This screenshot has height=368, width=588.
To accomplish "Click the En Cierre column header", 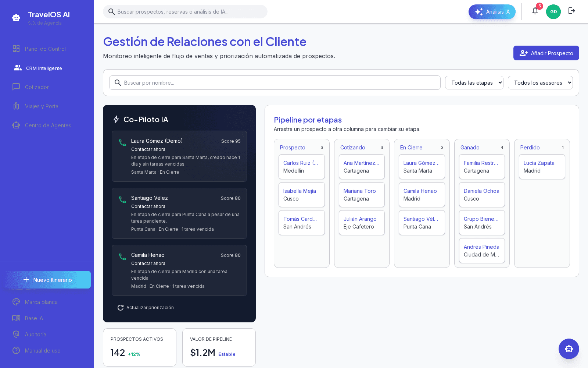I will click(411, 147).
